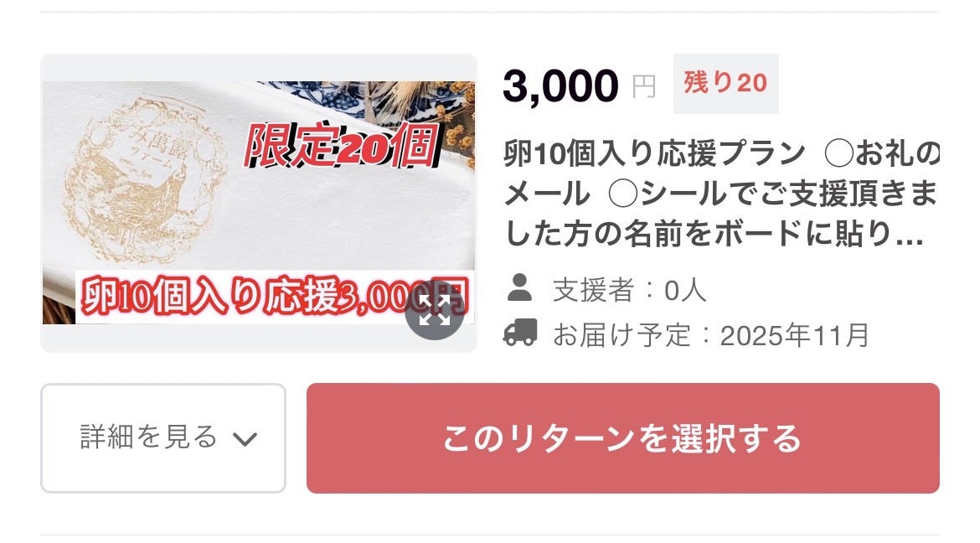
Task: Click the 卵10個入り応援プラン title text
Action: click(654, 153)
